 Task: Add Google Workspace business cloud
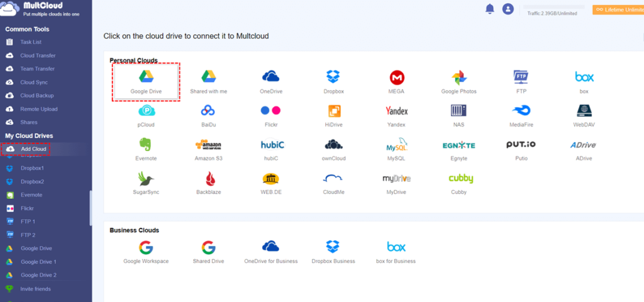click(x=146, y=252)
